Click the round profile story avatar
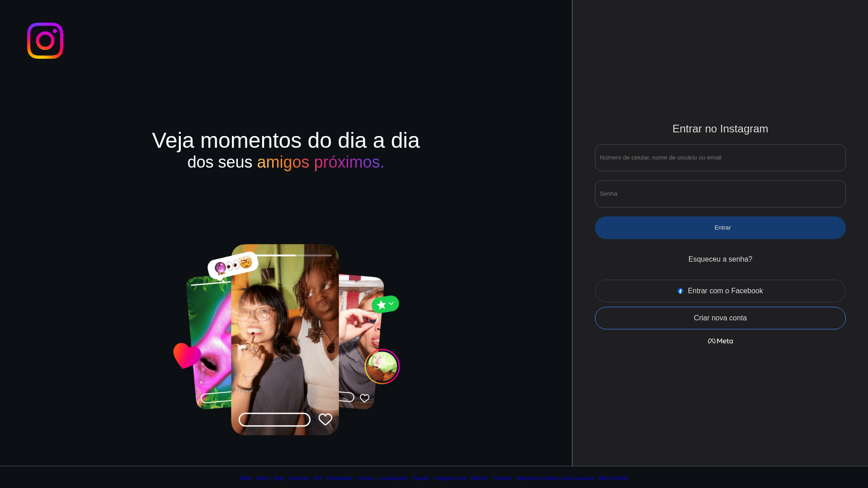 (382, 366)
